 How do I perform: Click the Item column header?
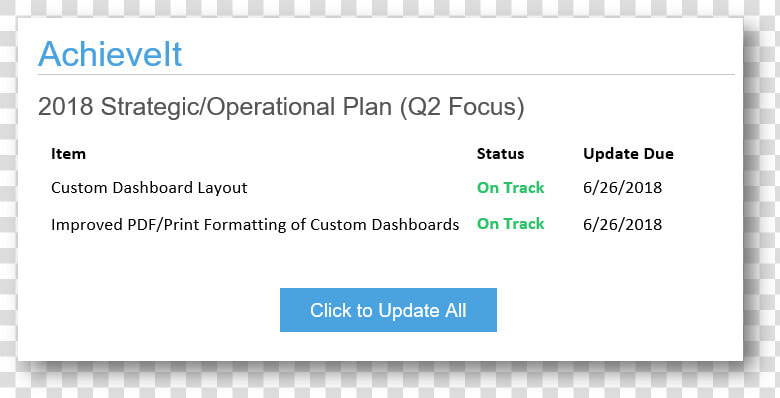[68, 154]
